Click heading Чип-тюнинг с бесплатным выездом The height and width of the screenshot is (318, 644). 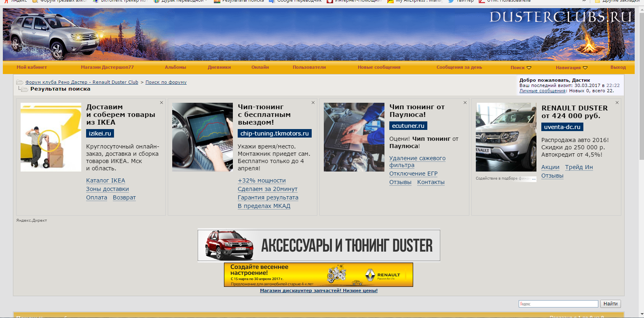pyautogui.click(x=264, y=114)
